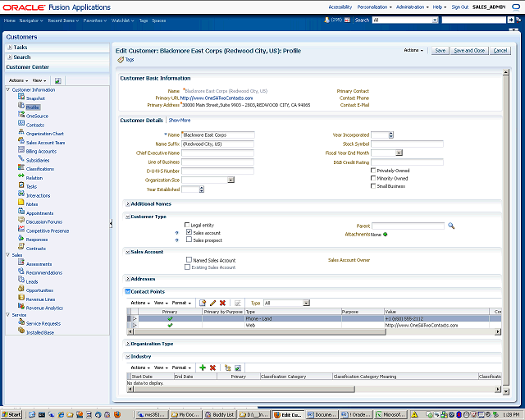Click the Save and Close button

[469, 51]
